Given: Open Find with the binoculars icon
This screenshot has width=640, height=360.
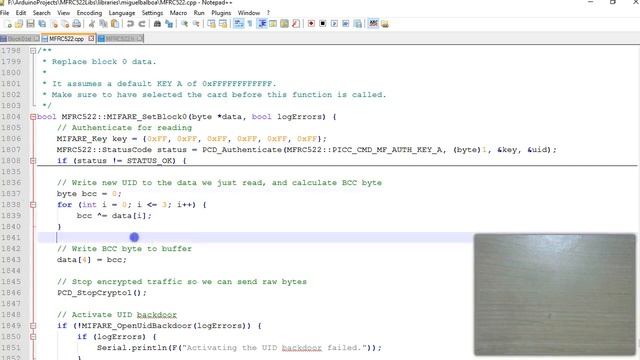Looking at the screenshot, I should 157,24.
